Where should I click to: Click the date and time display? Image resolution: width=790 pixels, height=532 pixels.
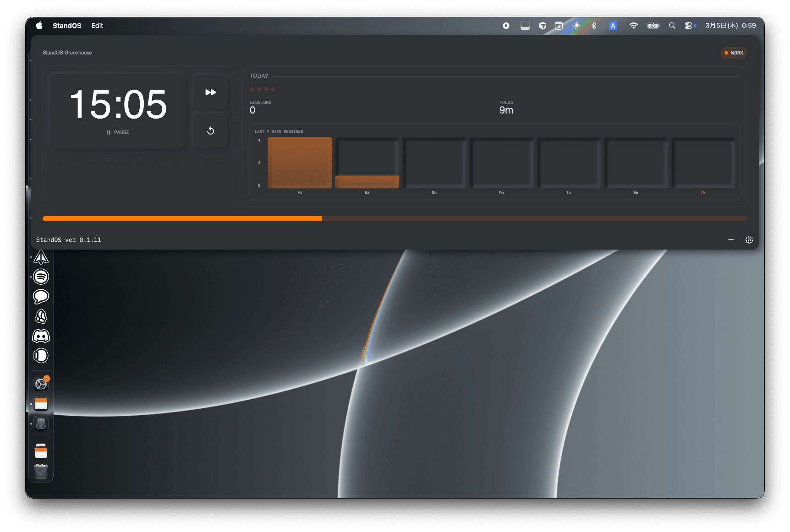(730, 26)
